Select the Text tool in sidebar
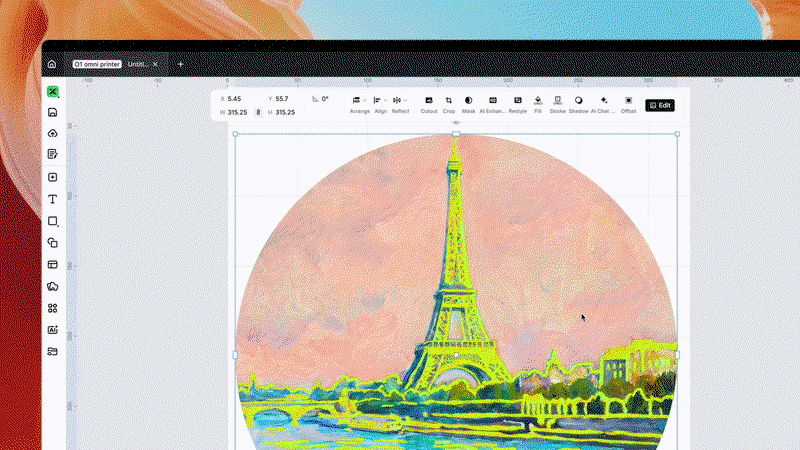Viewport: 800px width, 450px height. (x=53, y=199)
